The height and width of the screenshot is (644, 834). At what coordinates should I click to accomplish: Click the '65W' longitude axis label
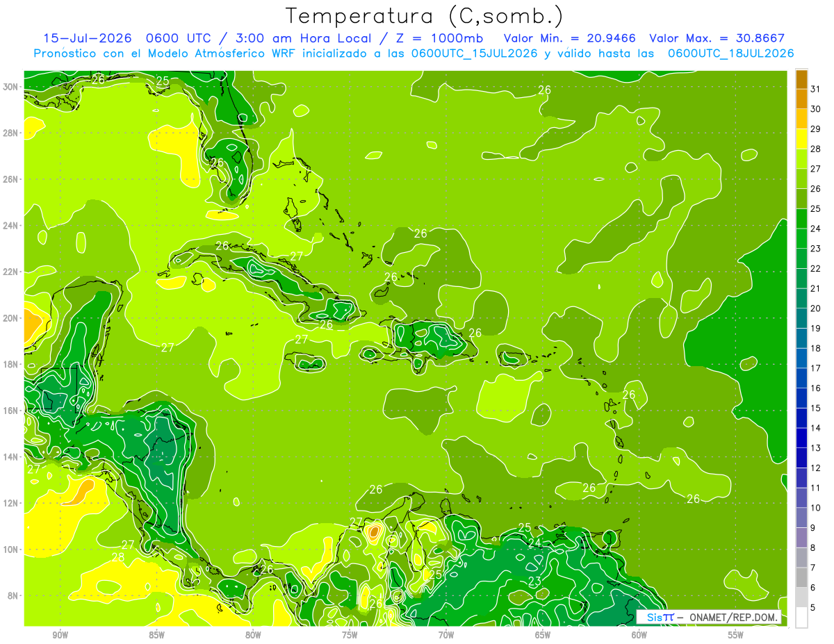coord(543,636)
